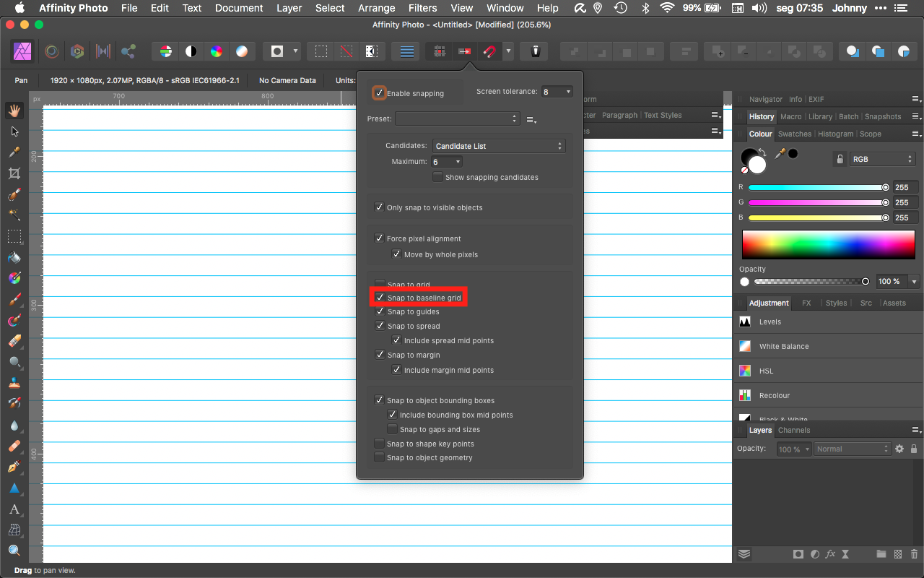Select the Clone stamp tool
This screenshot has width=924, height=578.
point(14,383)
